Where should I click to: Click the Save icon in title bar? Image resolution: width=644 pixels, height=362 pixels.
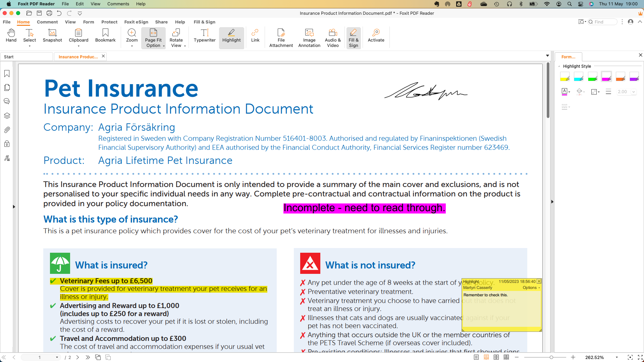coord(39,13)
